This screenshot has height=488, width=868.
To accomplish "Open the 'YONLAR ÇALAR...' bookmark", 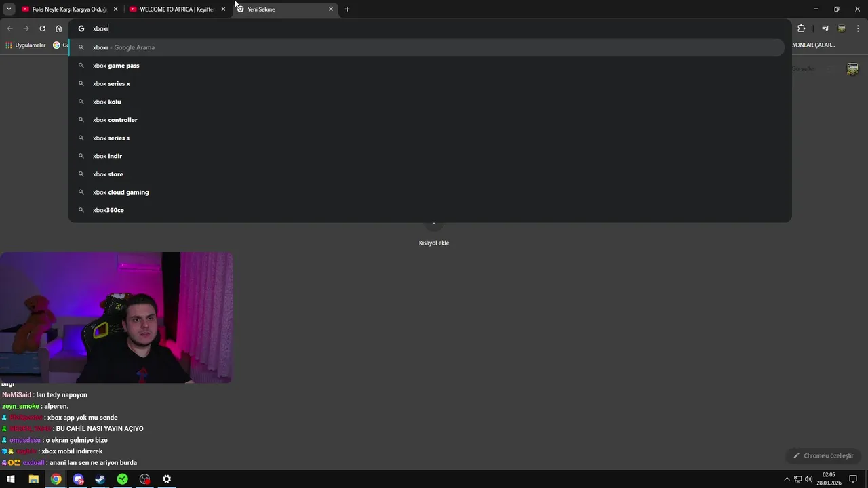I will pyautogui.click(x=814, y=45).
